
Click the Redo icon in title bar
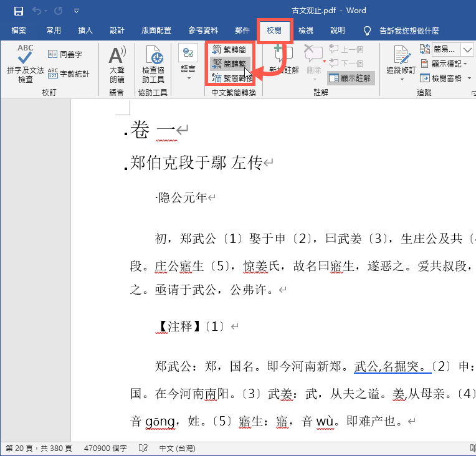[x=59, y=11]
